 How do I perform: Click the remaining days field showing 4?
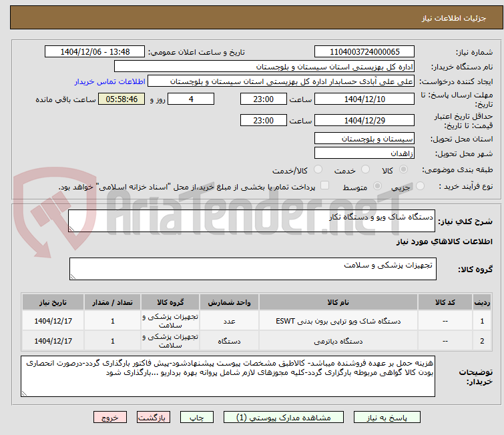click(191, 99)
